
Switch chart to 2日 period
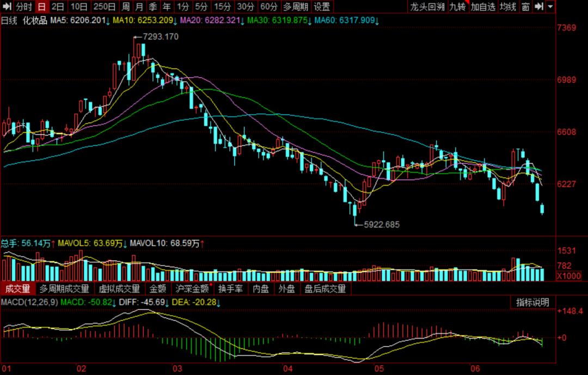(58, 7)
